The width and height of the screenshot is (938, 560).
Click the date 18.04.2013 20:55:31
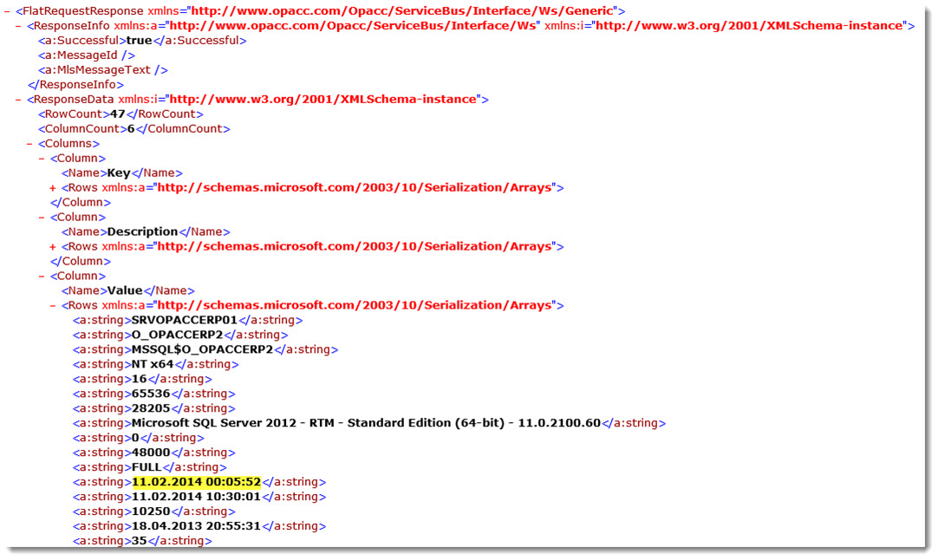(x=196, y=526)
